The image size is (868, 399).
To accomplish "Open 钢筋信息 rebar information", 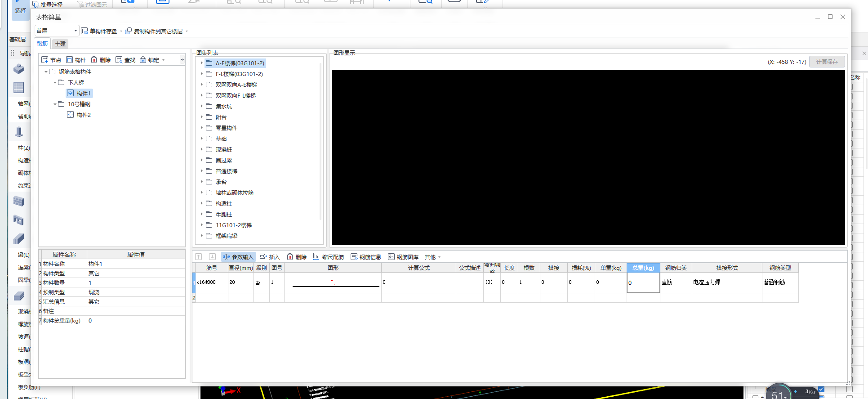I will (x=366, y=257).
